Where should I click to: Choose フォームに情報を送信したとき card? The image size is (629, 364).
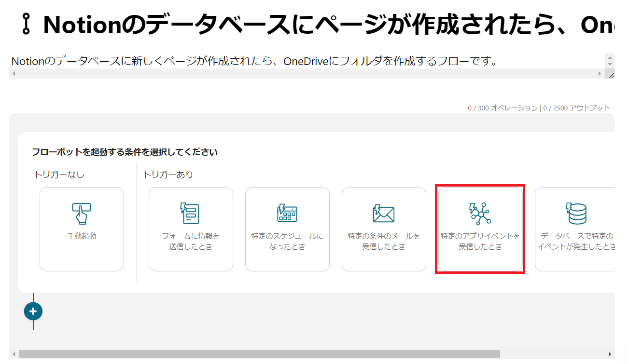point(191,229)
